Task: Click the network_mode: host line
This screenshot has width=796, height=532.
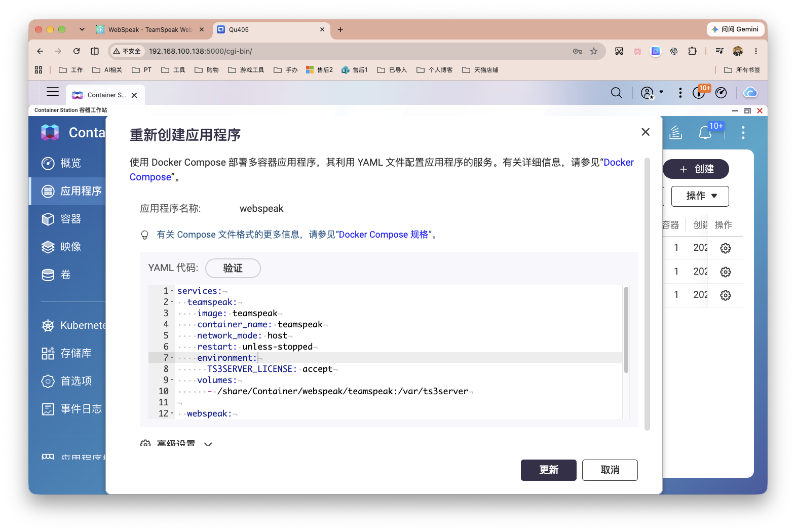Action: click(x=242, y=335)
